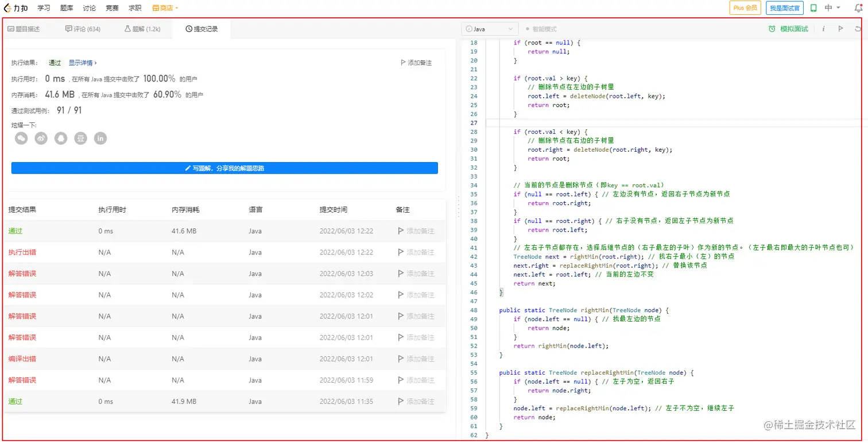Open the green mobile app icon
Screen dimensions: 868x443
click(x=813, y=8)
